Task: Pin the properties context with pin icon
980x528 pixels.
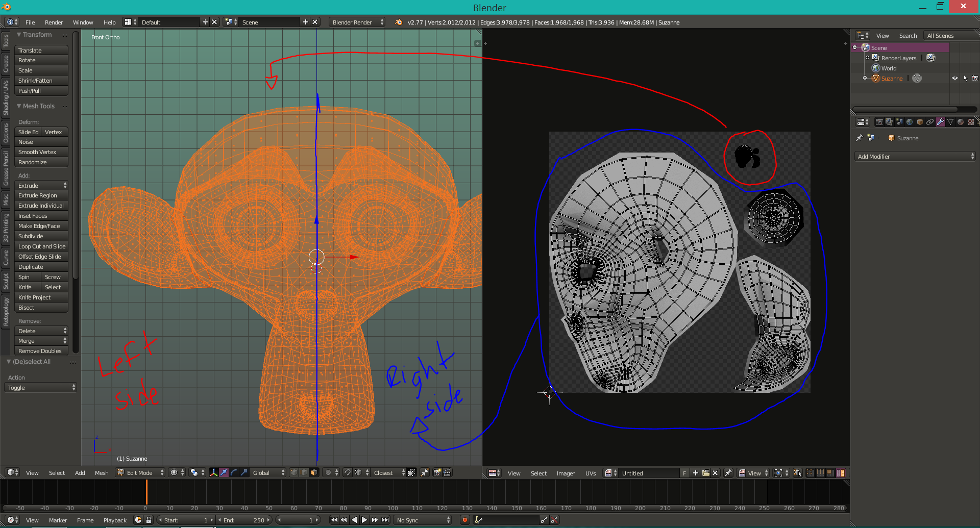Action: pos(860,138)
